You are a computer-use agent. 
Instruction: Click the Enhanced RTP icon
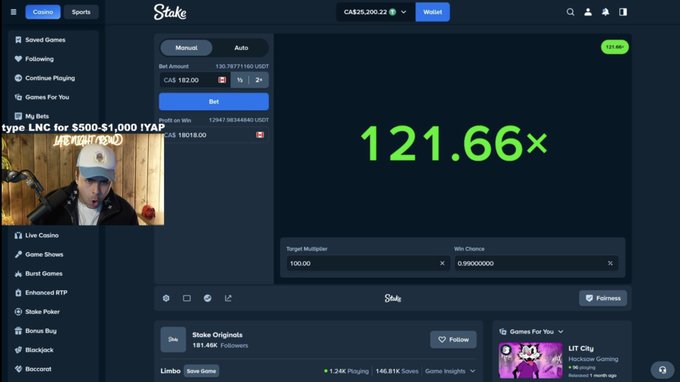tap(18, 292)
